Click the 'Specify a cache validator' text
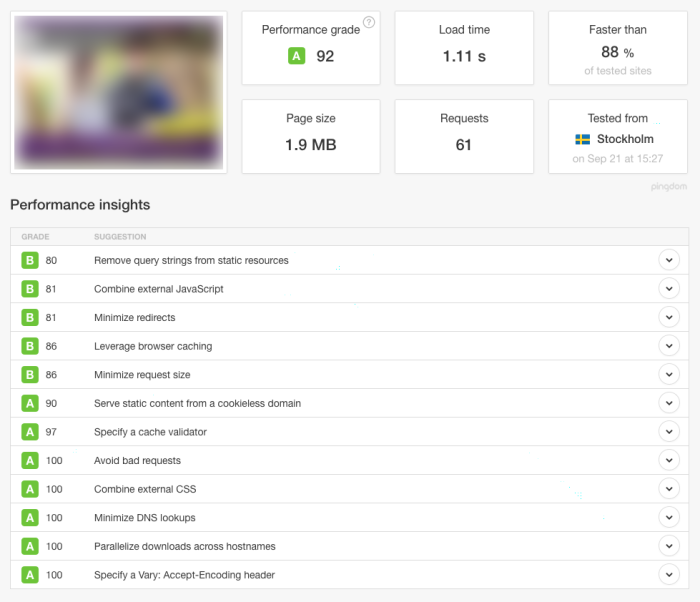 pos(150,432)
